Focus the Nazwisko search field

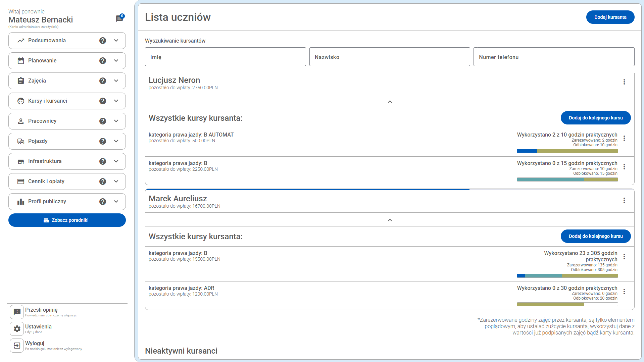pyautogui.click(x=389, y=57)
